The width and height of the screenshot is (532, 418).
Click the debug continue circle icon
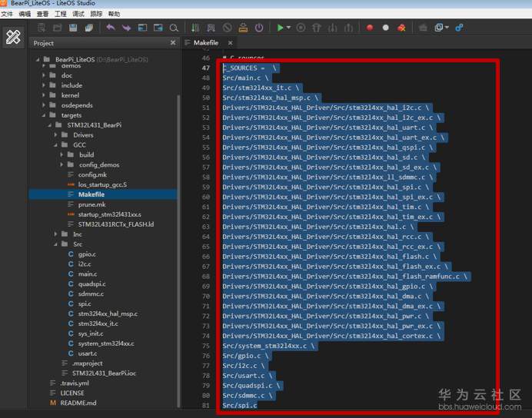tap(301, 28)
